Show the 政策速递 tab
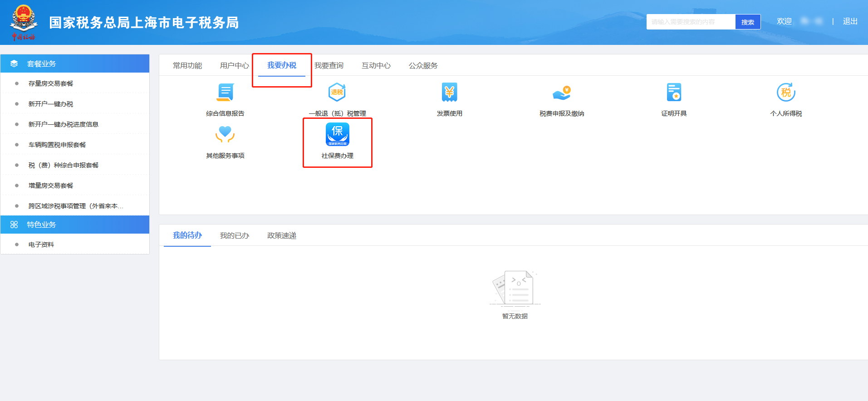The width and height of the screenshot is (868, 401). [x=281, y=235]
